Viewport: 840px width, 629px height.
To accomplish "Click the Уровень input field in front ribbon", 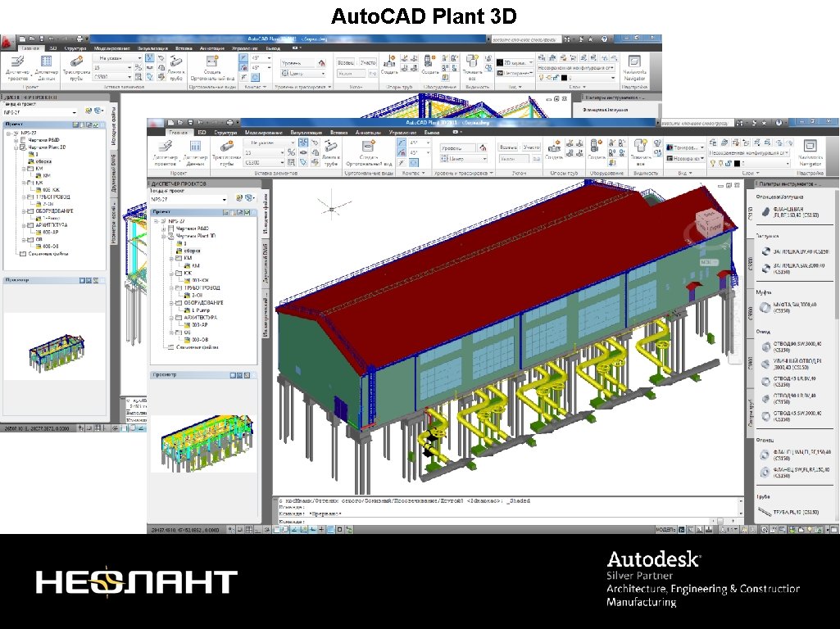I will click(x=457, y=147).
